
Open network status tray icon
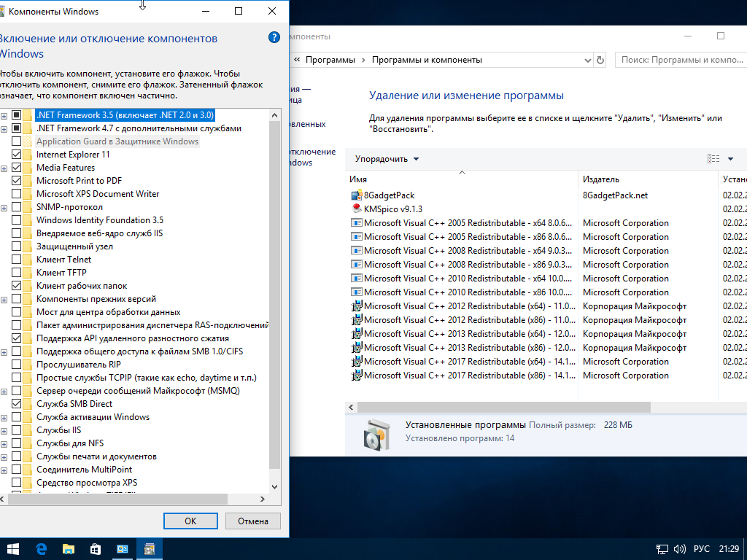pyautogui.click(x=662, y=549)
